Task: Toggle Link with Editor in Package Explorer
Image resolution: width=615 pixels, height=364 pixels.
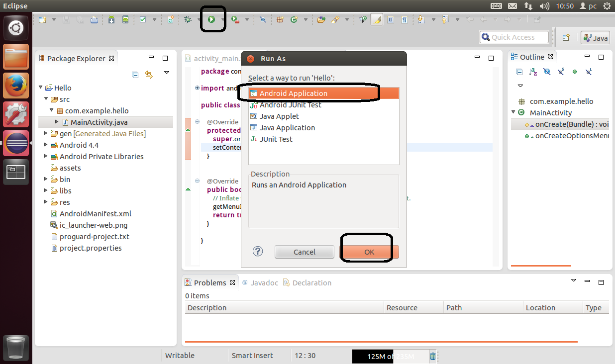Action: [x=148, y=75]
